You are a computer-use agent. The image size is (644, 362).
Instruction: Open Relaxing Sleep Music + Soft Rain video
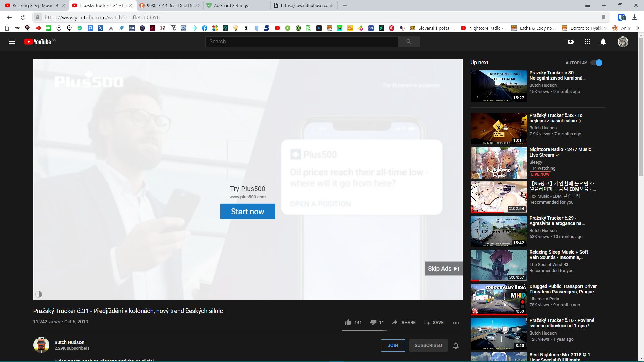click(x=558, y=255)
